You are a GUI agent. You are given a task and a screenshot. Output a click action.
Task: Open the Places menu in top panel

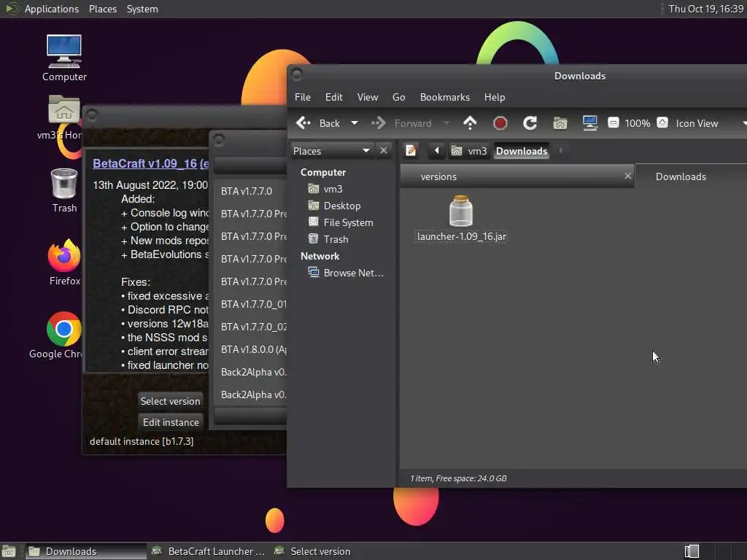[103, 9]
